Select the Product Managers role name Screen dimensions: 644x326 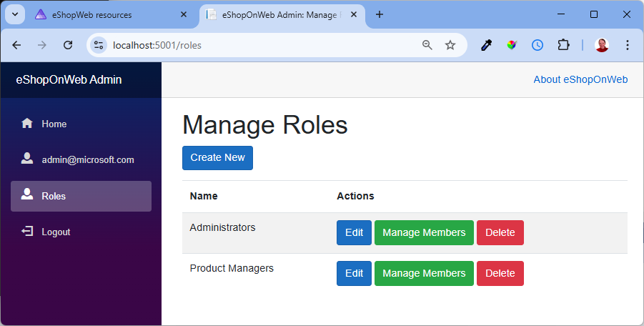(232, 269)
